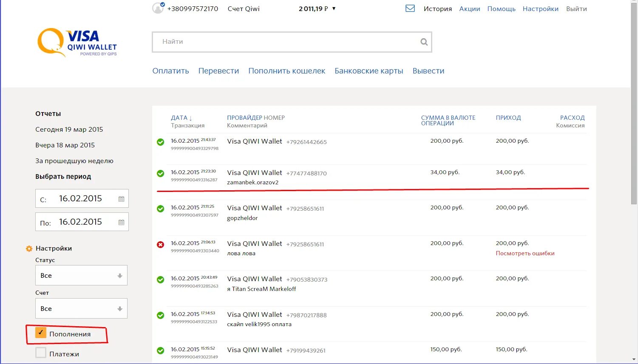Click success icon on Titan ScreaM Markeloff row
Viewport: 638px width, 364px height.
click(x=160, y=279)
